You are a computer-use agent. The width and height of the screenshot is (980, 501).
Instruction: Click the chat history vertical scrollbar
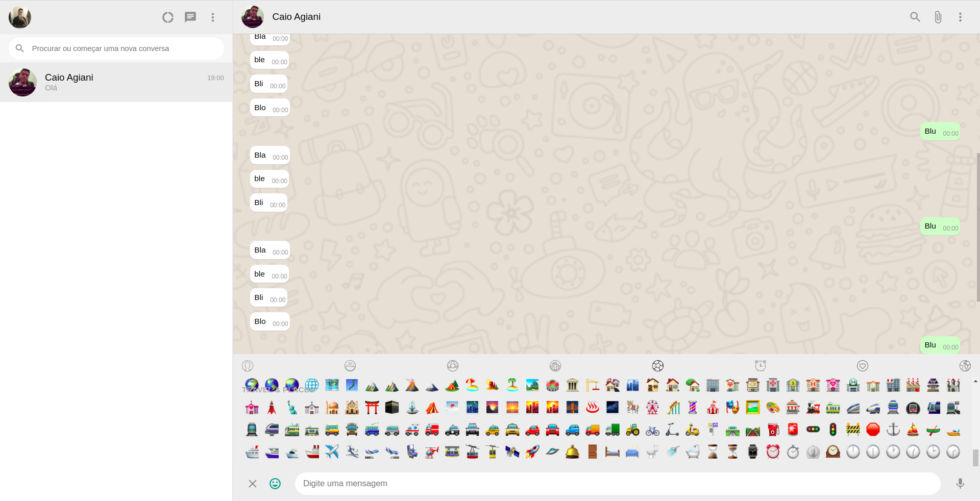[977, 227]
